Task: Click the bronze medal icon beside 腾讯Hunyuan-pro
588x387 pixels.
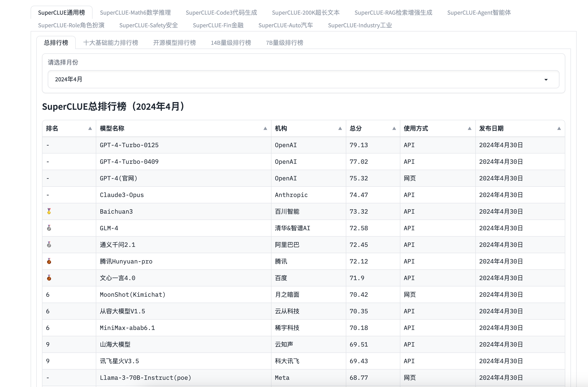Action: [x=49, y=261]
